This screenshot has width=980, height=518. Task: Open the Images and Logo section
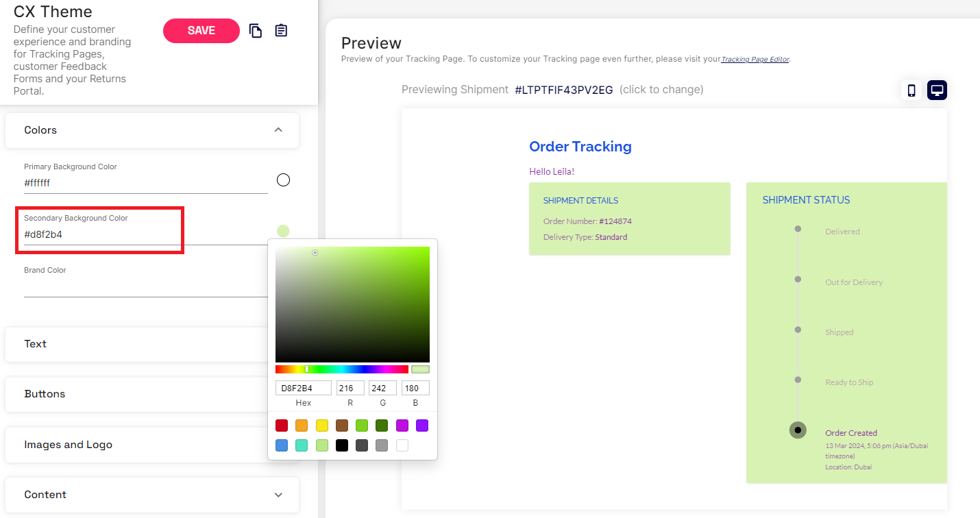click(137, 445)
